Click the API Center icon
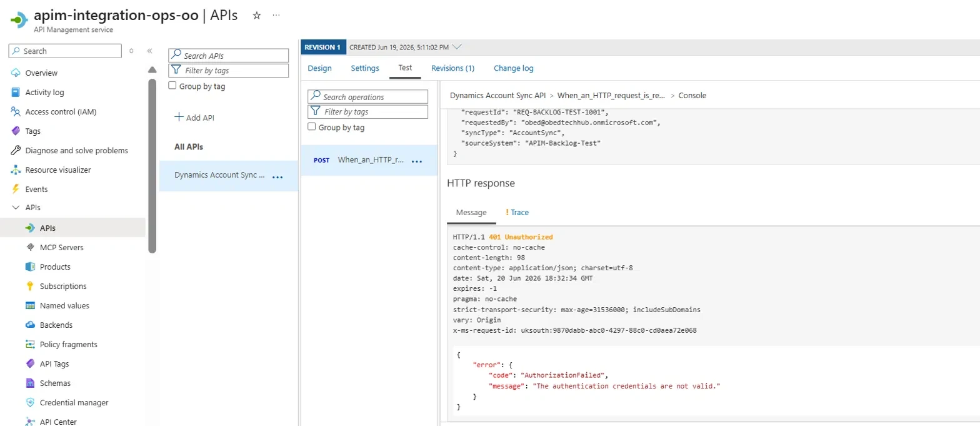 coord(30,422)
